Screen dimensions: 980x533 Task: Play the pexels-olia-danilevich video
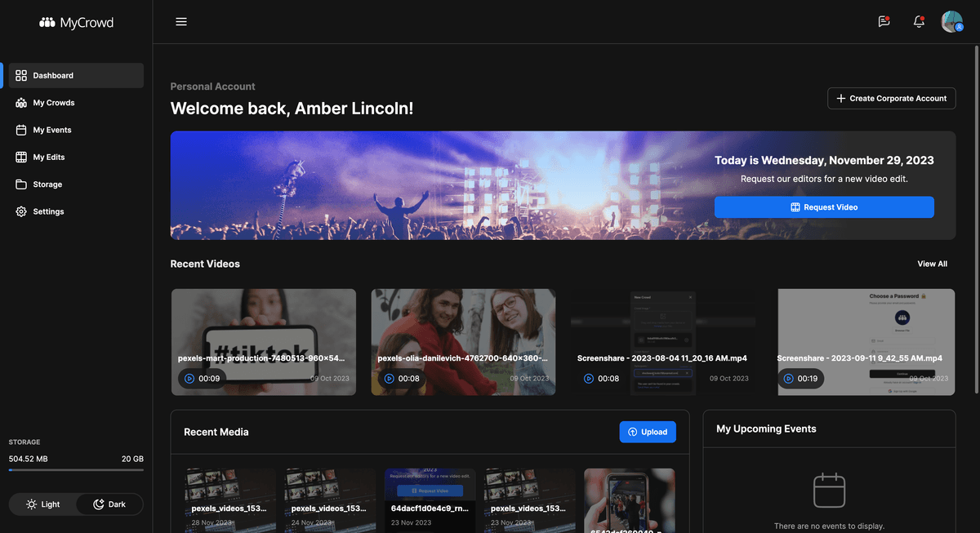[x=390, y=379]
